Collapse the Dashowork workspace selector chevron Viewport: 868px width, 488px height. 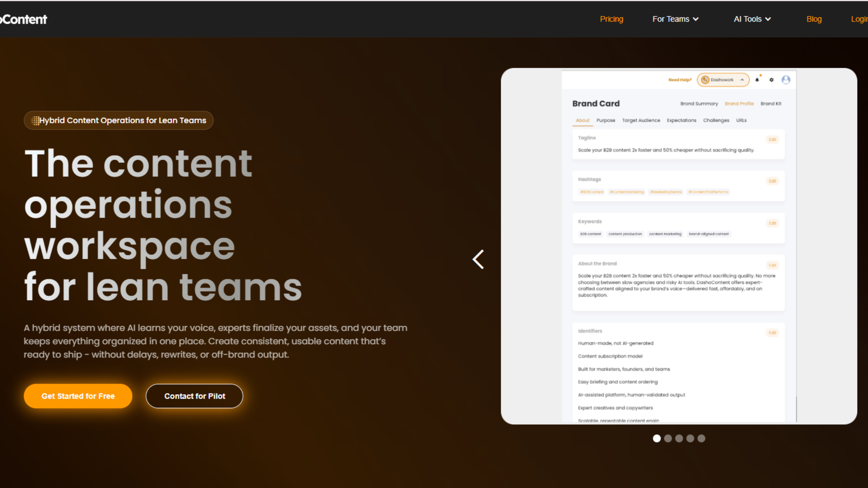click(x=742, y=80)
